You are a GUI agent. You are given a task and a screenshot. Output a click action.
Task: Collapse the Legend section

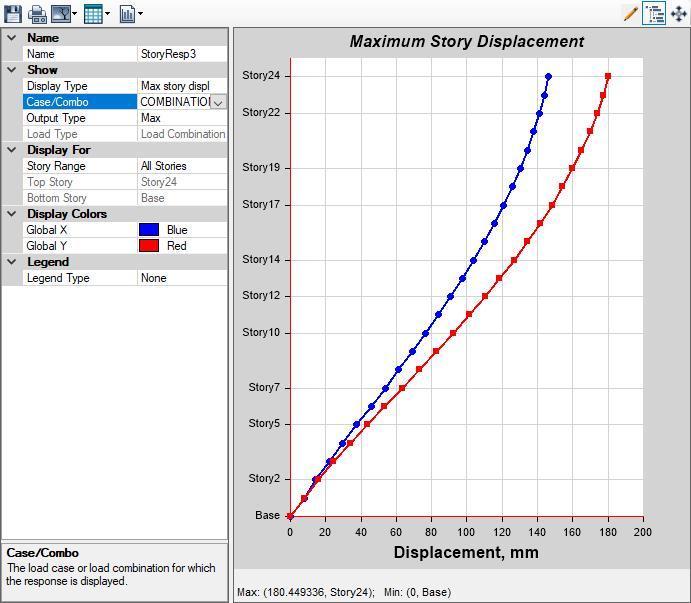pos(12,262)
